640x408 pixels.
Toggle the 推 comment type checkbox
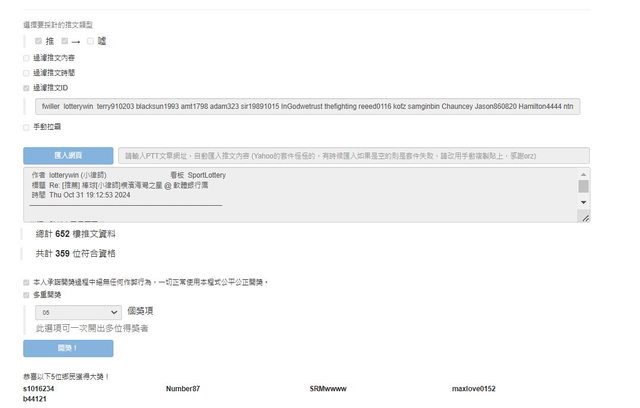click(x=39, y=41)
